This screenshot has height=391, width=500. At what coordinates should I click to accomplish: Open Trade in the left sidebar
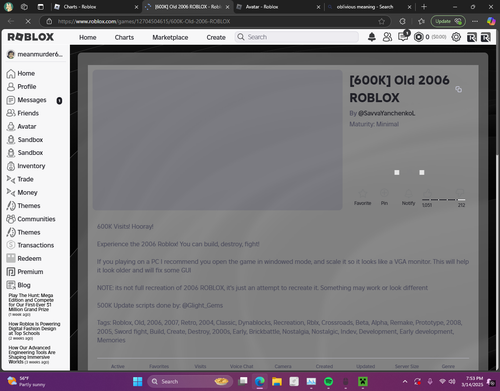20,179
